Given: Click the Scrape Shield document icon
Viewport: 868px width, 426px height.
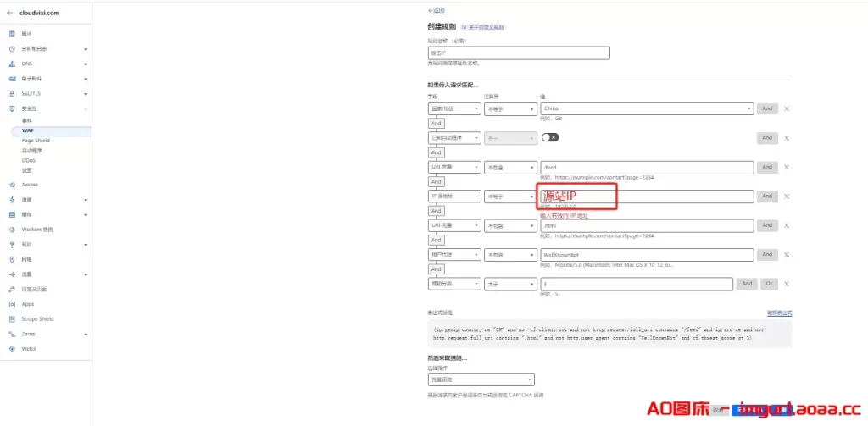Looking at the screenshot, I should click(x=12, y=319).
